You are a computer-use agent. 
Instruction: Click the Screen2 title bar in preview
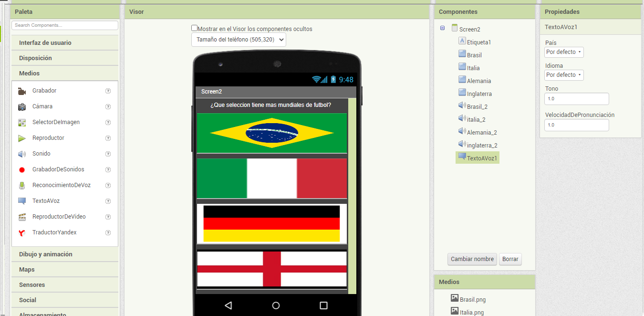[276, 92]
